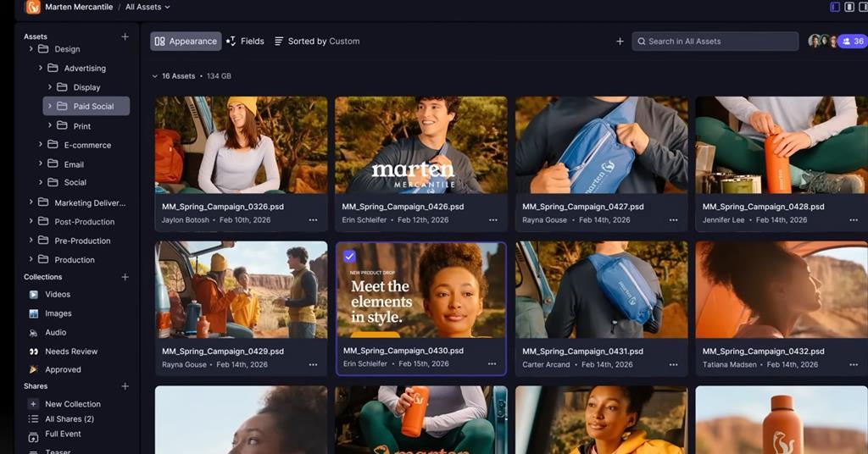The height and width of the screenshot is (454, 868).
Task: Uncheck the selected MM_Spring_Campaign_0430.psd checkbox
Action: pos(349,256)
